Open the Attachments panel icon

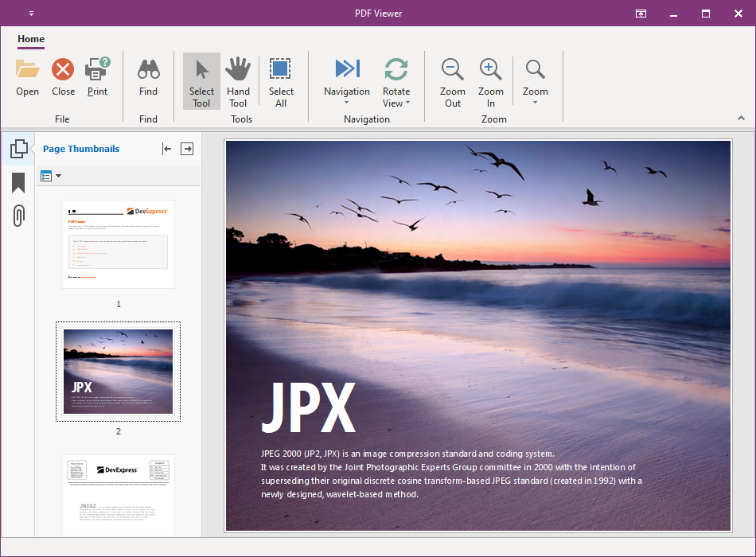(x=18, y=215)
